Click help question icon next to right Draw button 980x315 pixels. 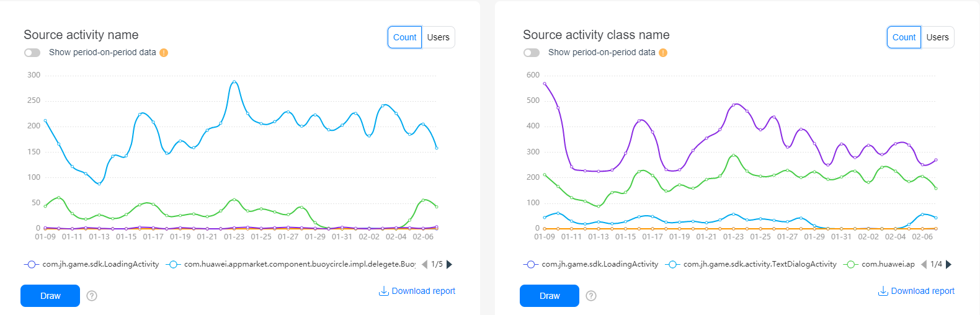click(591, 296)
